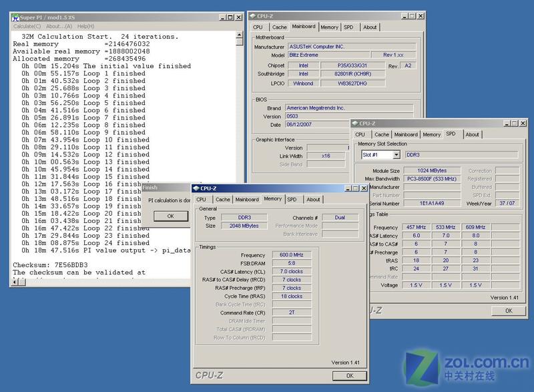534x392 pixels.
Task: Click the 609 MHz timings table cell
Action: [x=475, y=227]
